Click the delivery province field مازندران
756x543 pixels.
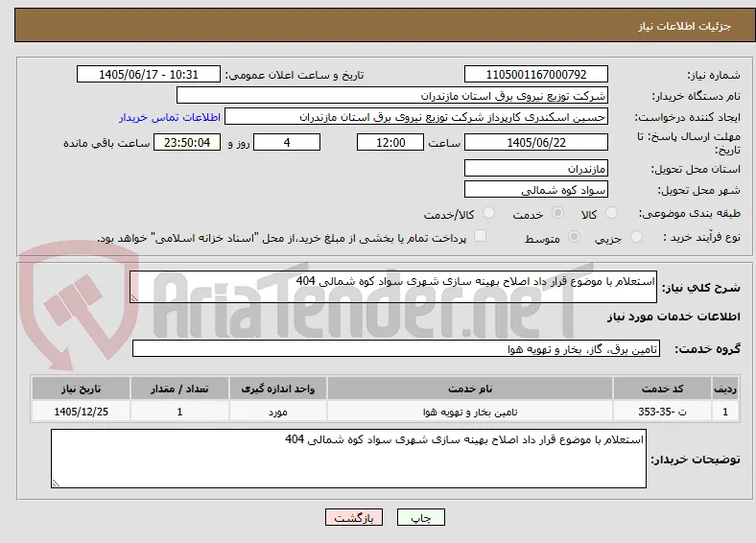click(x=536, y=168)
